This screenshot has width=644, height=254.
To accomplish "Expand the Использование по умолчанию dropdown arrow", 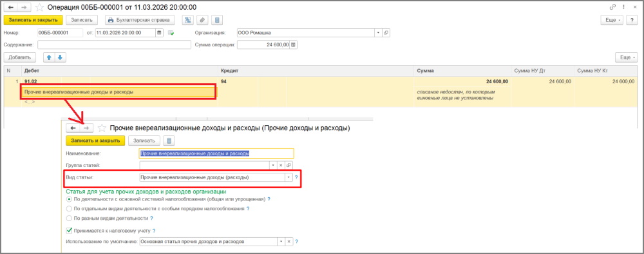I will [281, 242].
